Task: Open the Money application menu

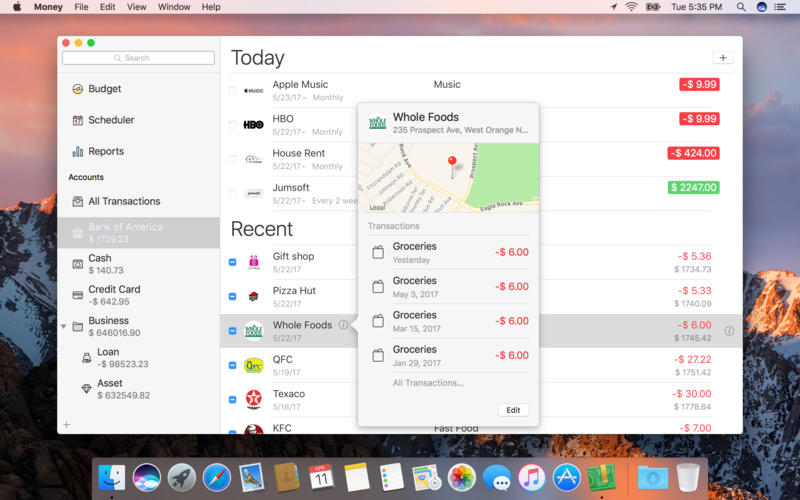Action: pos(48,7)
